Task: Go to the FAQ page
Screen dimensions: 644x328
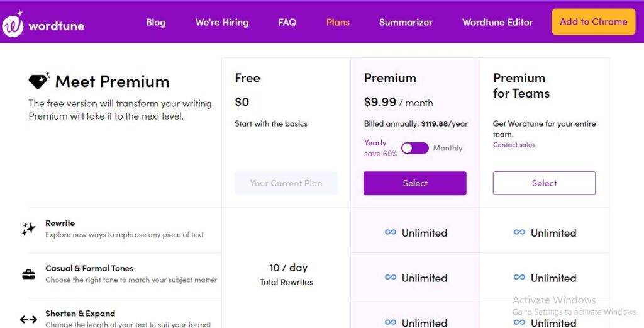Action: (287, 22)
